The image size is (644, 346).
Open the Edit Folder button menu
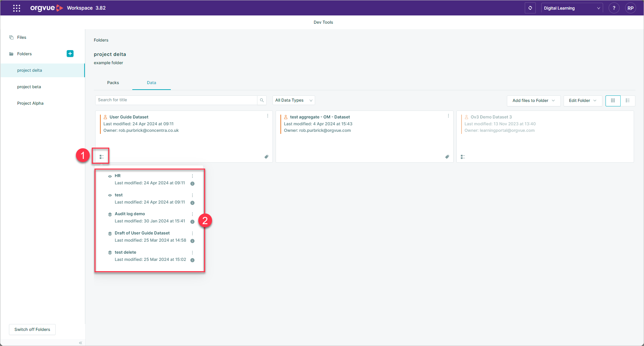pos(583,101)
